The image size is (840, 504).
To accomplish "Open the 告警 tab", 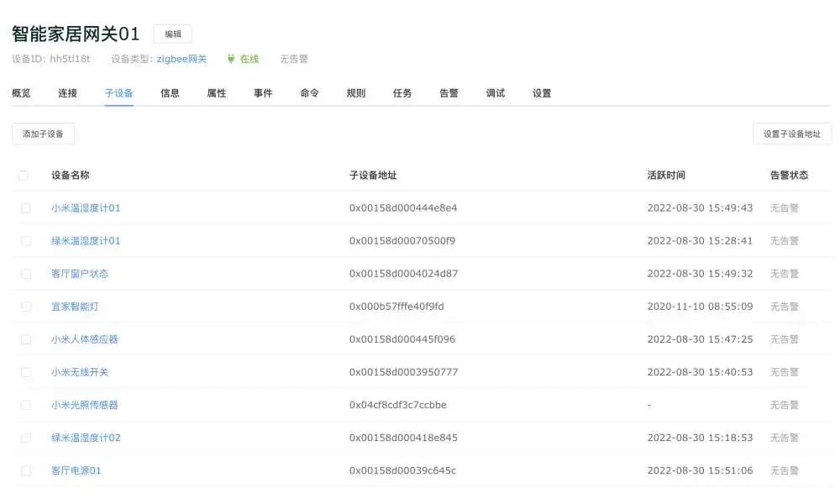I will 449,93.
